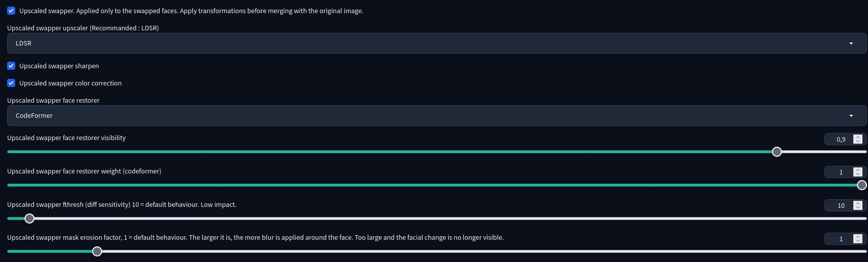Open the CodeFormer face restorer dropdown
Screen dimensions: 868x262
tap(437, 116)
